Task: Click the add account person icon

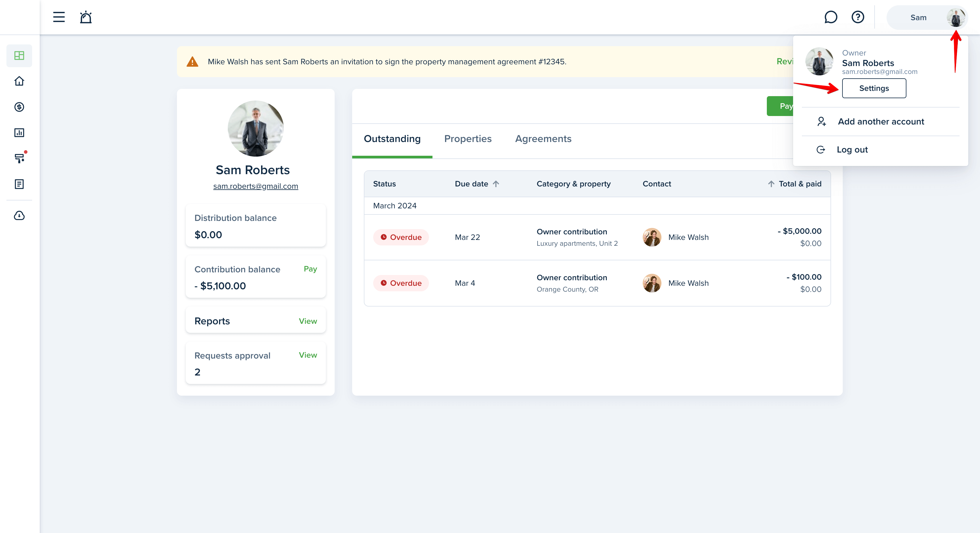Action: pyautogui.click(x=821, y=122)
